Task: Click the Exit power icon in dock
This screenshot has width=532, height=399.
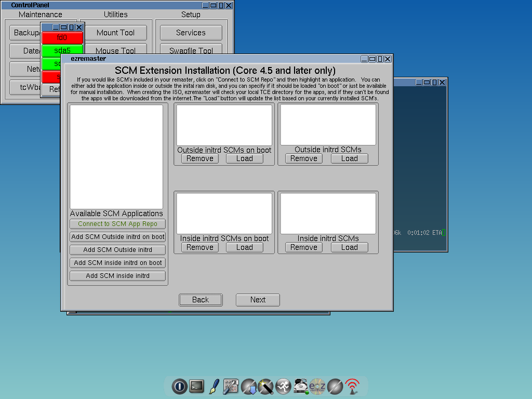Action: tap(179, 386)
